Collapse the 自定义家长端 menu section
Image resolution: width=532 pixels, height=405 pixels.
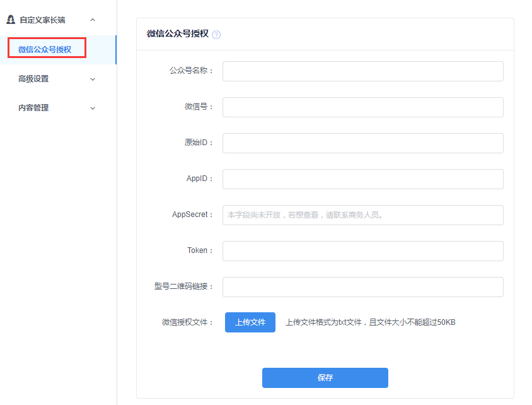tap(93, 20)
